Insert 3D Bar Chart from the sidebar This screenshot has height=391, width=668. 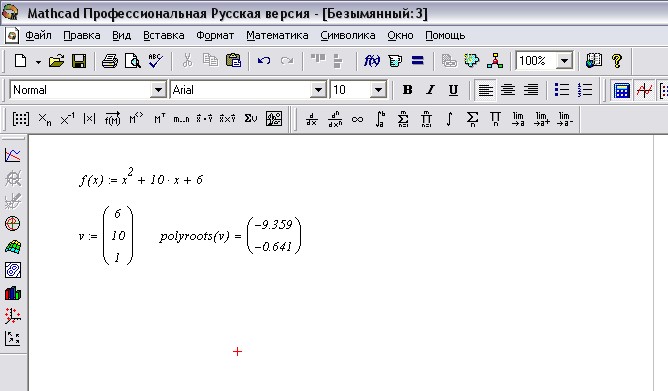coord(13,293)
